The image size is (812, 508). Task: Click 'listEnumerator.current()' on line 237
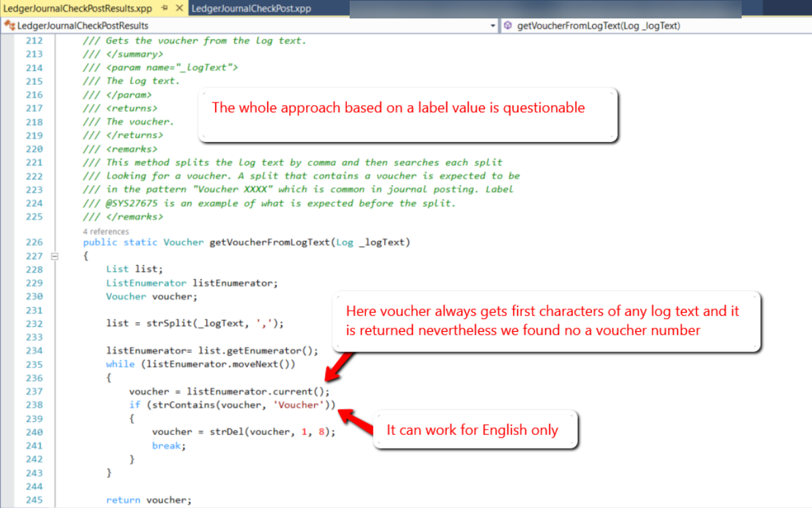(255, 391)
